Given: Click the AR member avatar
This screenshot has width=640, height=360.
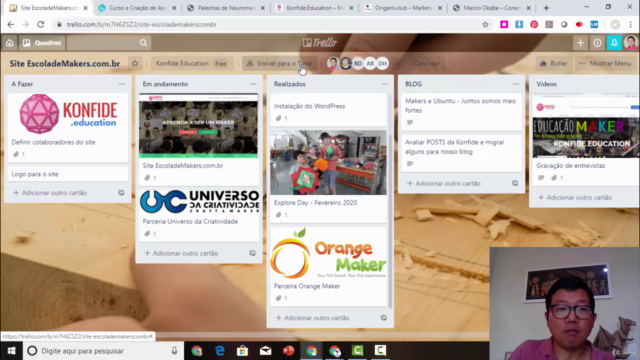Looking at the screenshot, I should (x=370, y=64).
